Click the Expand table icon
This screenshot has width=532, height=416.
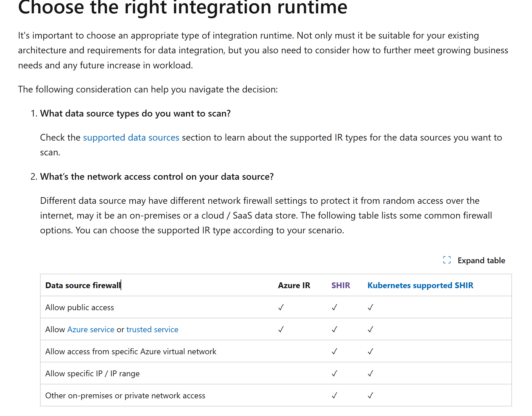click(x=447, y=260)
